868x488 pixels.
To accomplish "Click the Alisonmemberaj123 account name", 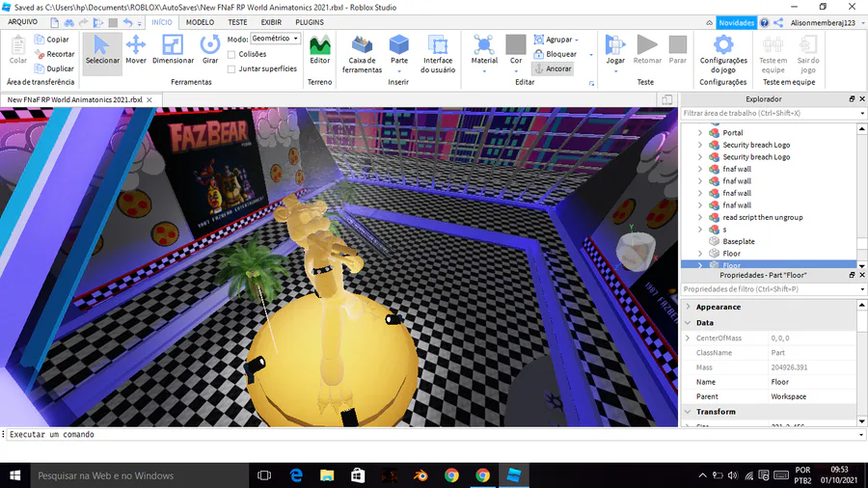I will pyautogui.click(x=823, y=23).
